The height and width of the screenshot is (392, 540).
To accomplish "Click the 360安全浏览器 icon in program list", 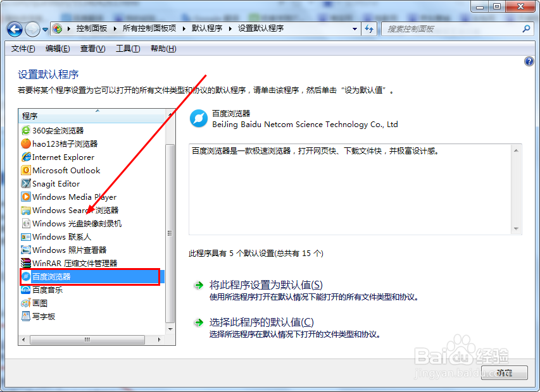I will click(26, 130).
